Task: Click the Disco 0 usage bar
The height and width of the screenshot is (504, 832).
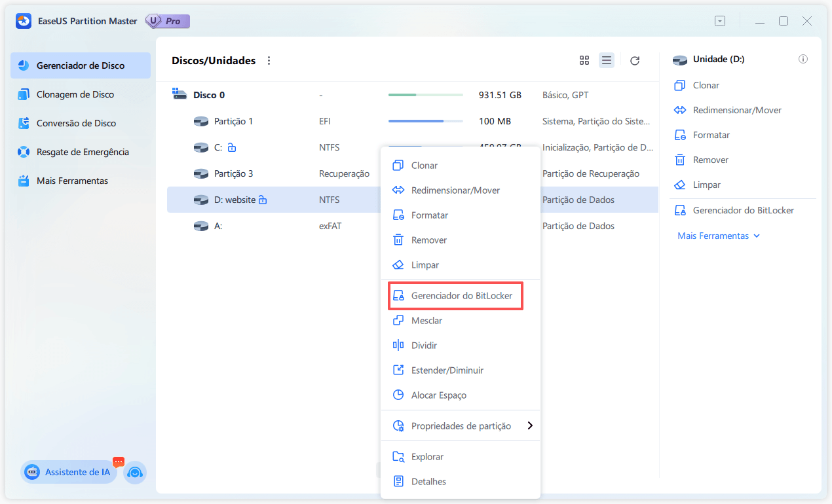Action: [425, 95]
